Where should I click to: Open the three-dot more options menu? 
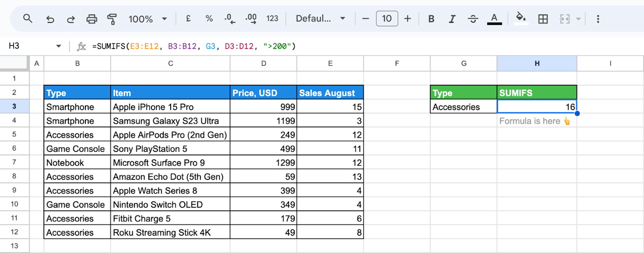click(x=598, y=19)
